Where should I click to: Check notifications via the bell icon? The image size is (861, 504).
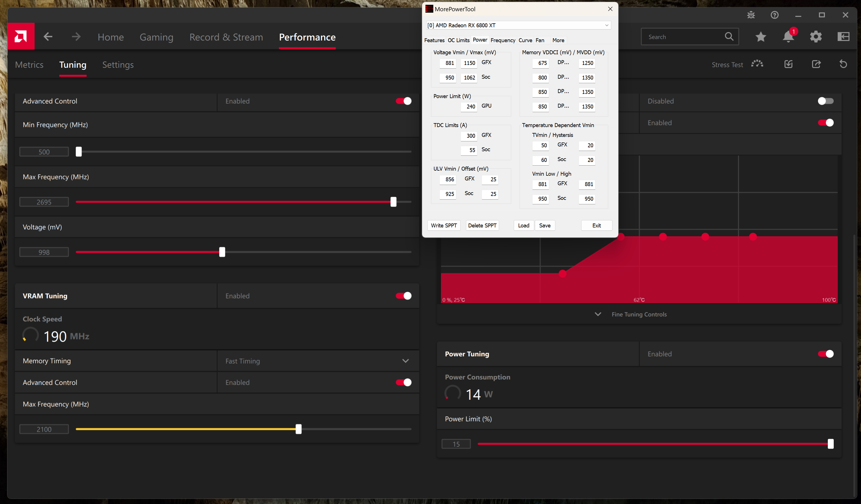788,37
